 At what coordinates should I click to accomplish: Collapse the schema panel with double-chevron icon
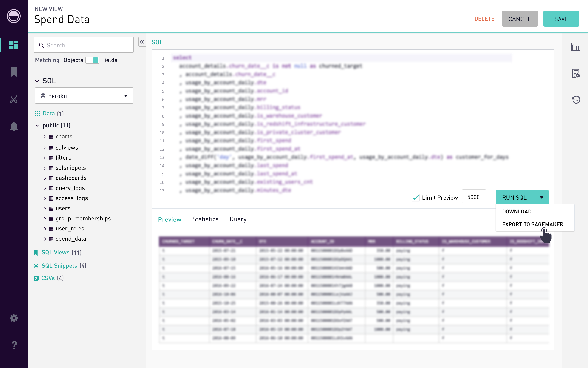pyautogui.click(x=142, y=42)
